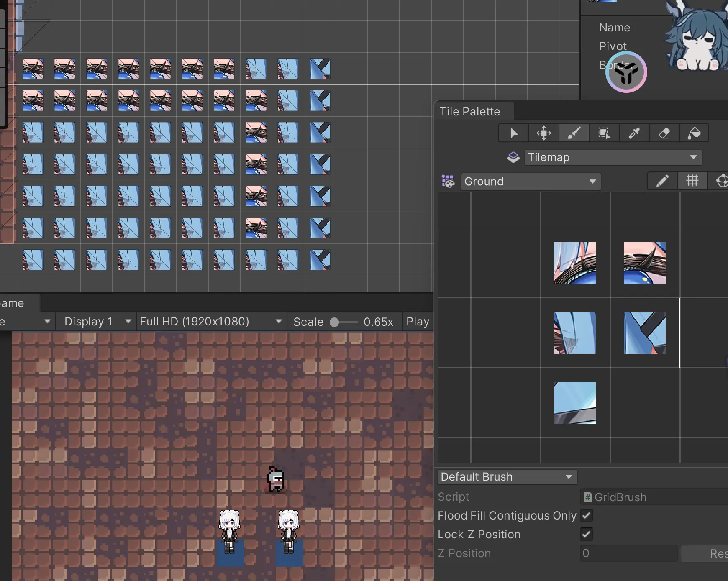Click the Flood Fill Contiguous Only label
Image resolution: width=728 pixels, height=581 pixels.
pos(507,515)
